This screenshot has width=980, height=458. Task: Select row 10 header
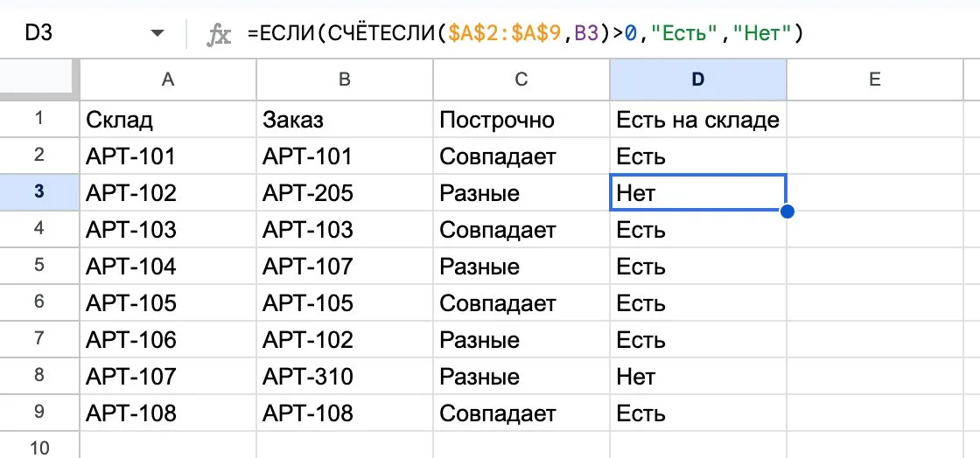click(x=39, y=446)
